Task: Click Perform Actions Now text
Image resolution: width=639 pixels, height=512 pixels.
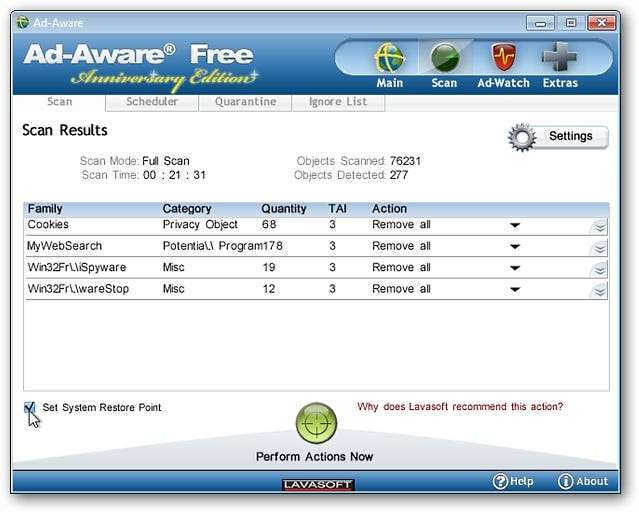Action: (x=314, y=457)
